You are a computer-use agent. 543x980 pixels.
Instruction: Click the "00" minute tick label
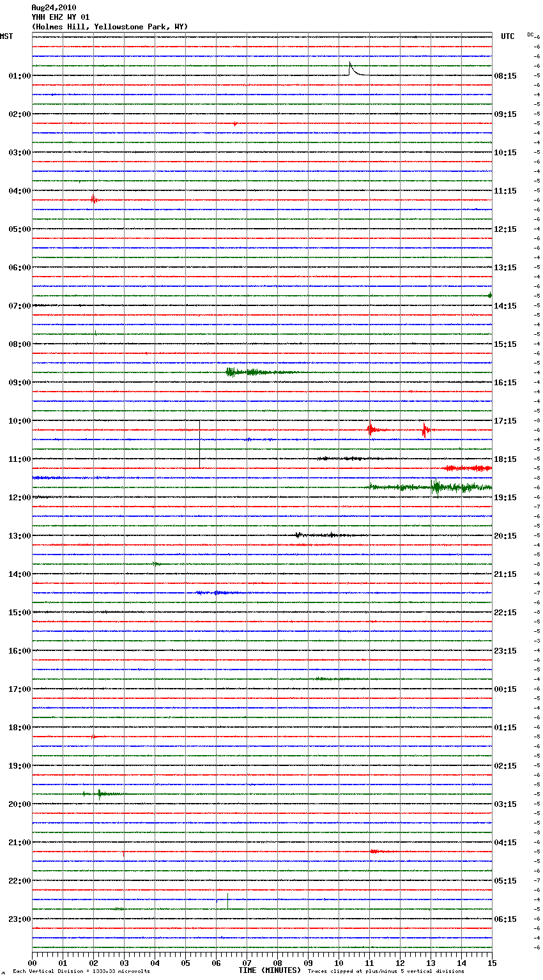[32, 963]
